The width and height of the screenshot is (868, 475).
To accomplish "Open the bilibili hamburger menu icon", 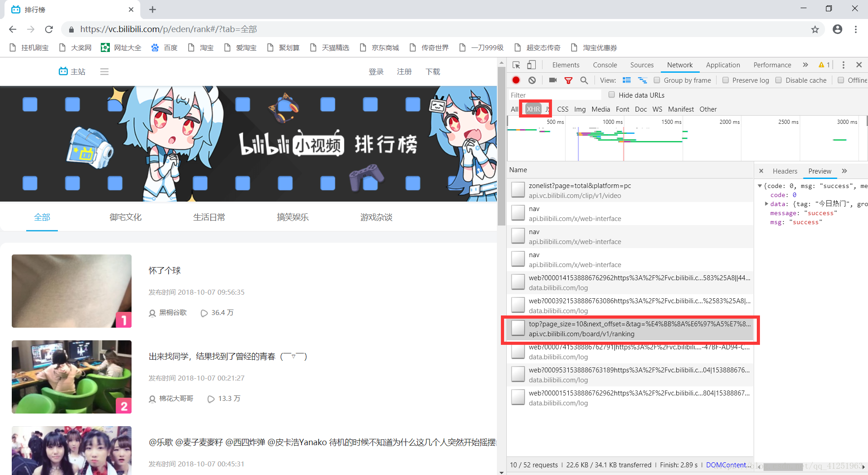I will [104, 71].
